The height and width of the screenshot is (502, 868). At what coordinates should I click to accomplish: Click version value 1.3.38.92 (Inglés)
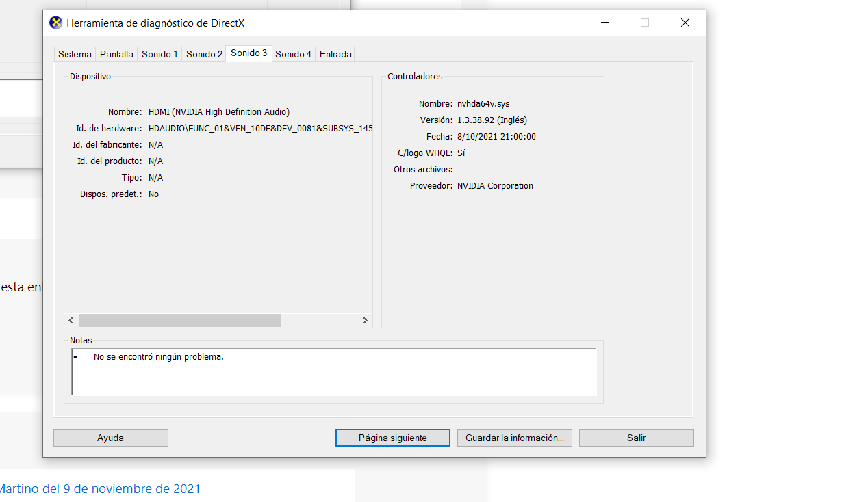point(492,120)
